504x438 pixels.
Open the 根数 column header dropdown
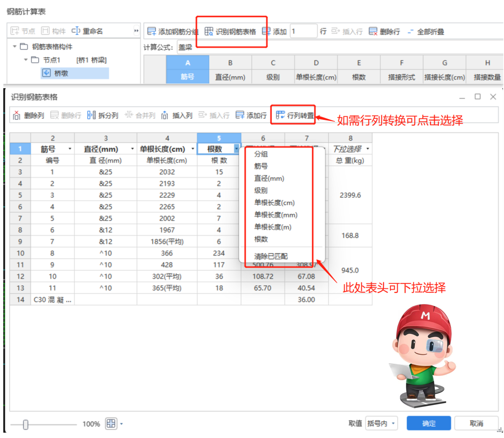(237, 149)
